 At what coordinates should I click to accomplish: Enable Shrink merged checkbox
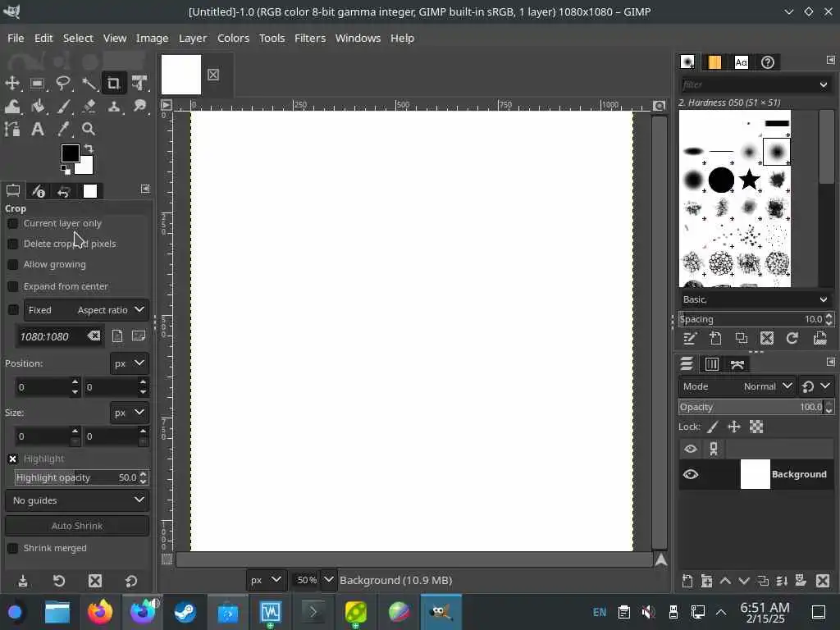pyautogui.click(x=13, y=549)
